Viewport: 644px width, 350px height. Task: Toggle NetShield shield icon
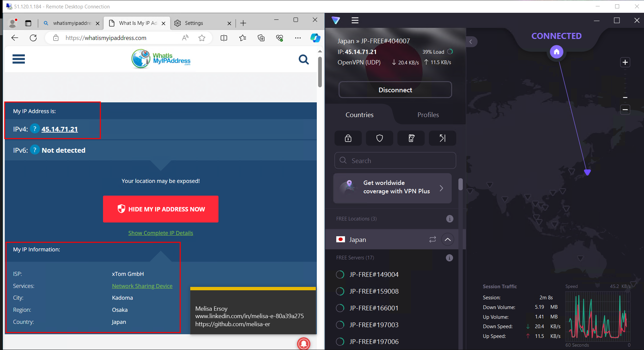pyautogui.click(x=380, y=138)
